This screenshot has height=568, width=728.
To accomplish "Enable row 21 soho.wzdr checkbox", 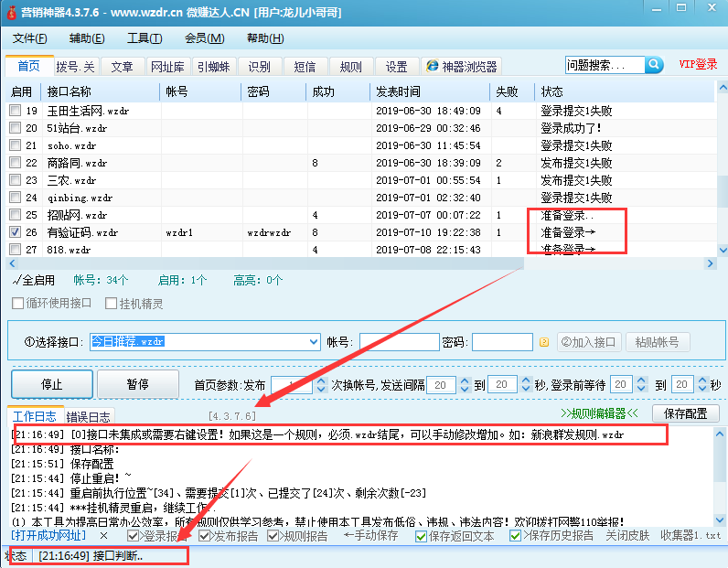I will point(16,145).
